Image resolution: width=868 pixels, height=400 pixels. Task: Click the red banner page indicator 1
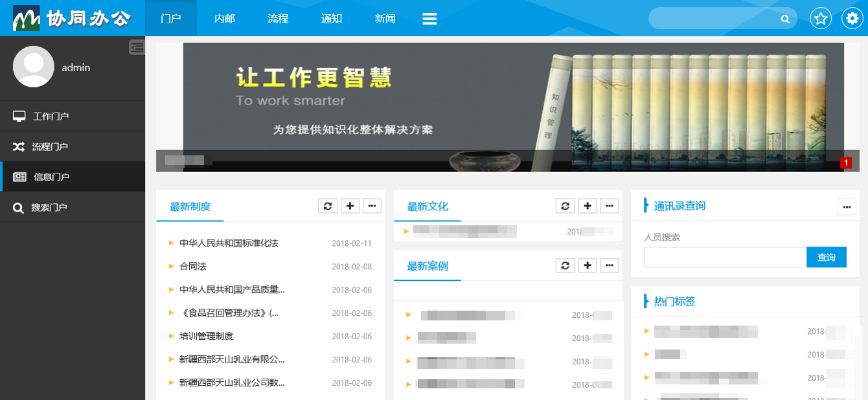[846, 162]
